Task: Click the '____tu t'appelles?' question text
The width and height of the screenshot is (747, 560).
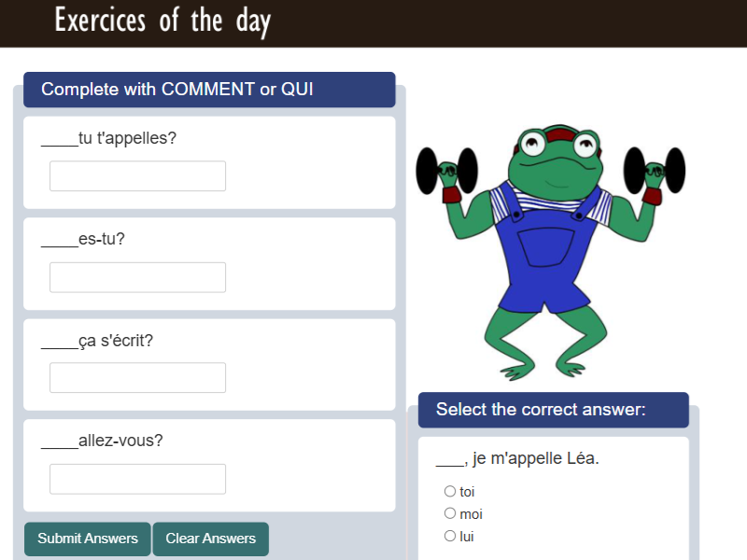Action: coord(109,138)
